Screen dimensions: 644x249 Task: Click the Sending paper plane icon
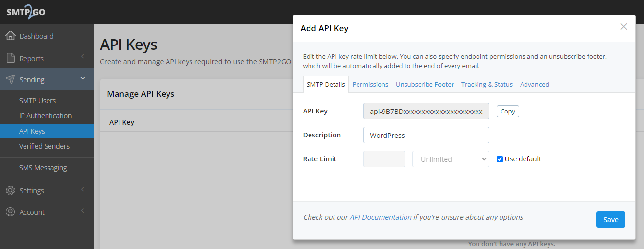(x=10, y=79)
